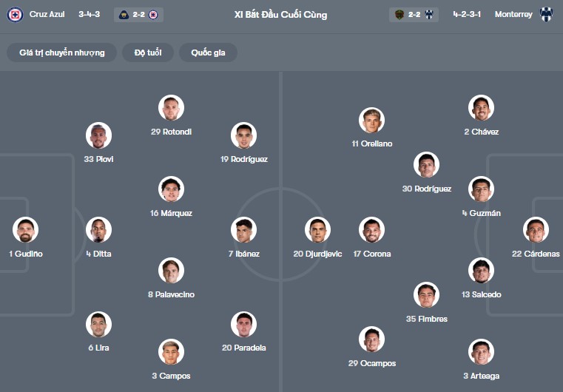
Task: Click Márquez's player avatar
Action: coord(171,189)
